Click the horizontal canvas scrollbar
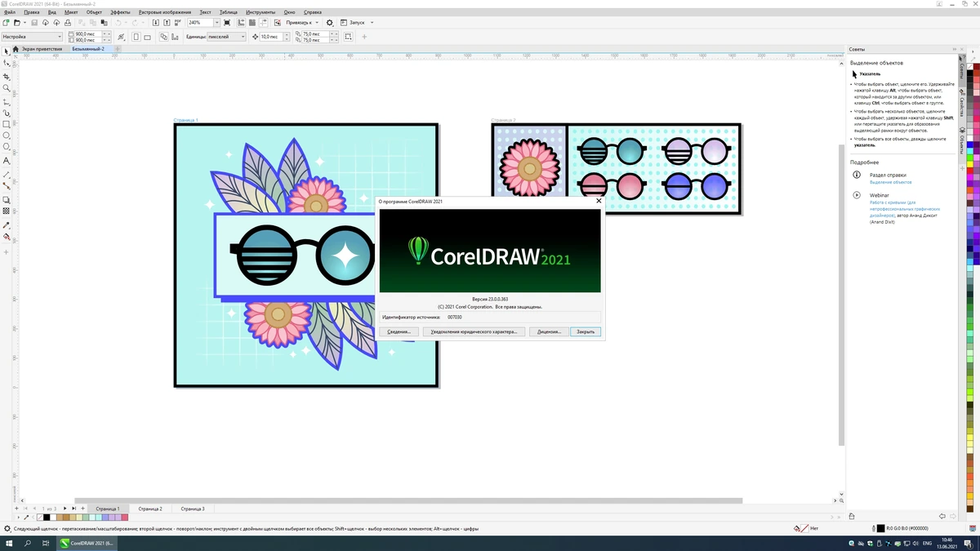 [x=408, y=500]
